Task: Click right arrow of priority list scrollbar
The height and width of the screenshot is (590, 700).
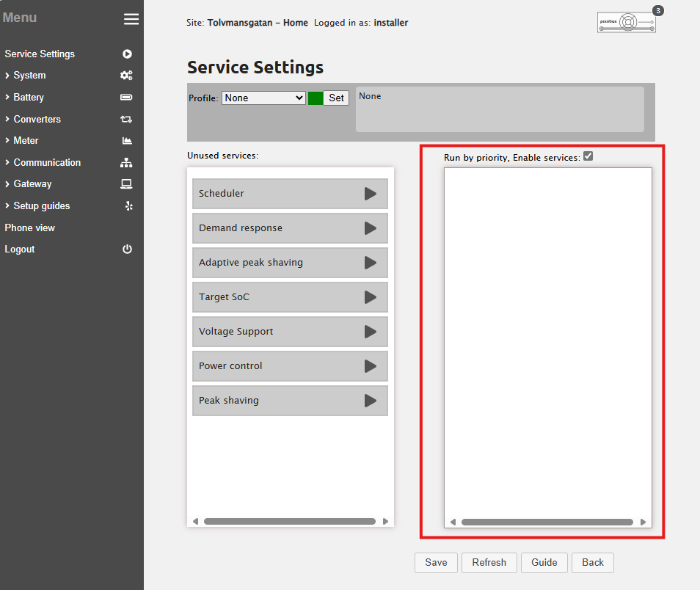Action: (x=643, y=522)
